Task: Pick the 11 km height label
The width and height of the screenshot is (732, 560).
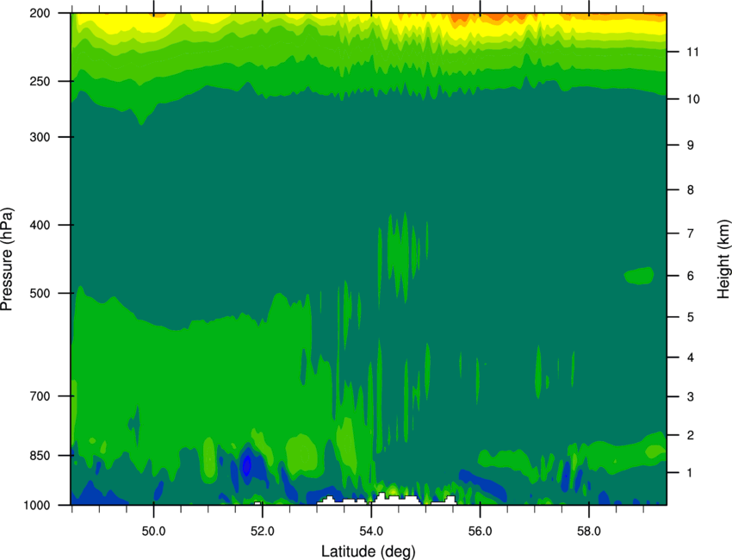Action: (692, 52)
